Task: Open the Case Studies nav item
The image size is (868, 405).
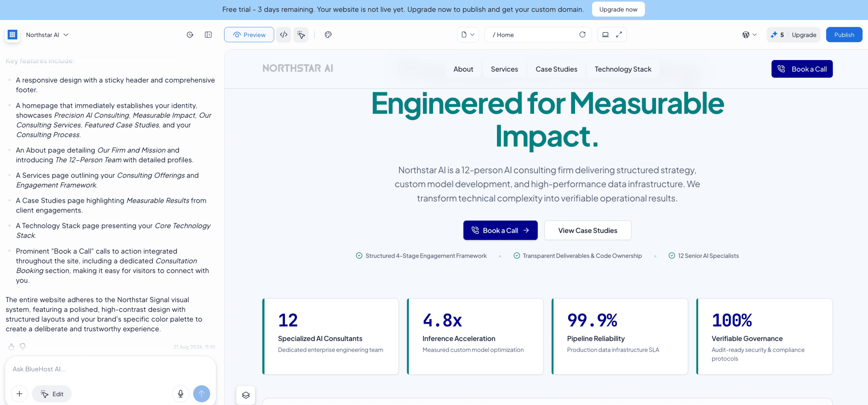Action: (556, 69)
